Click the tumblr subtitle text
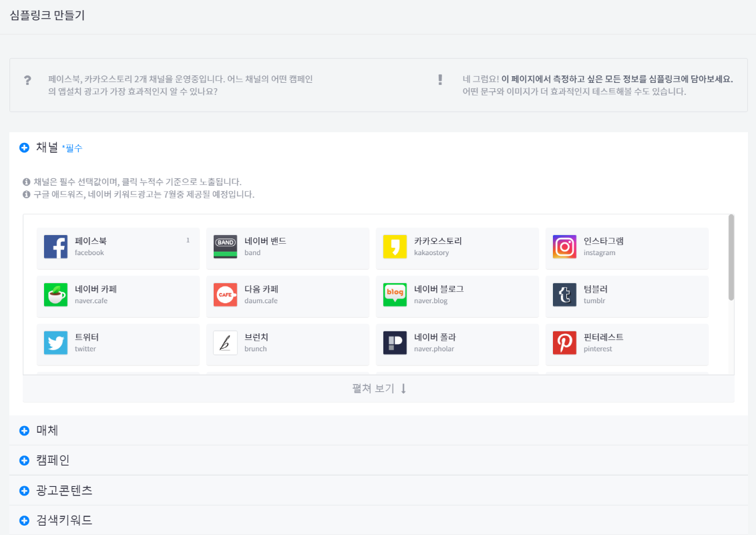756x535 pixels. click(x=594, y=301)
